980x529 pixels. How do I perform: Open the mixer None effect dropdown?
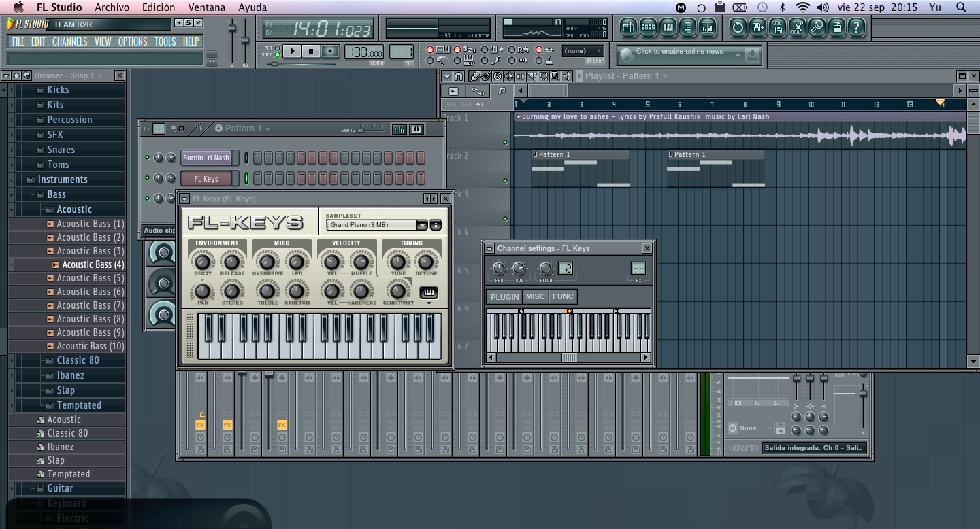click(x=751, y=428)
